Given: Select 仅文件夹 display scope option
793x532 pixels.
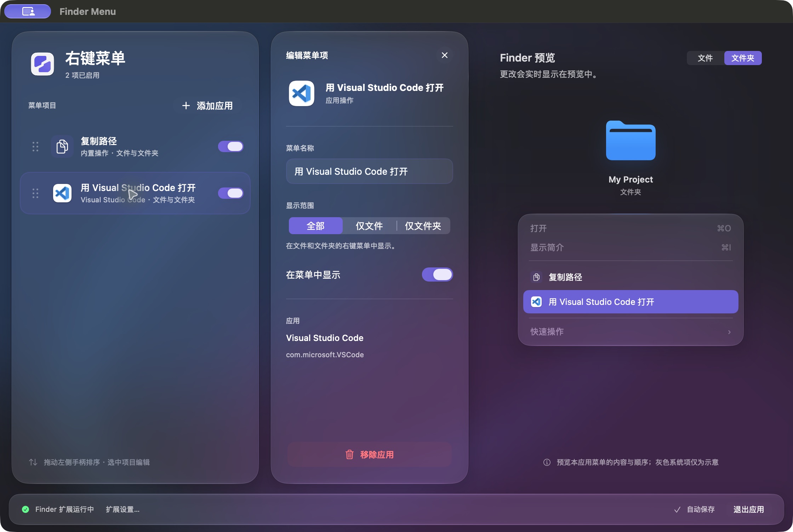Looking at the screenshot, I should pos(423,226).
